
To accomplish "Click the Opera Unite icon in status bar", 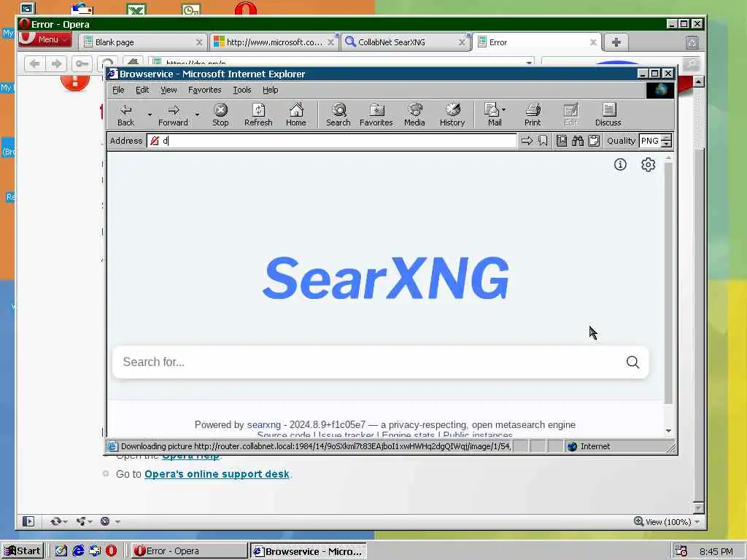I will coord(82,521).
